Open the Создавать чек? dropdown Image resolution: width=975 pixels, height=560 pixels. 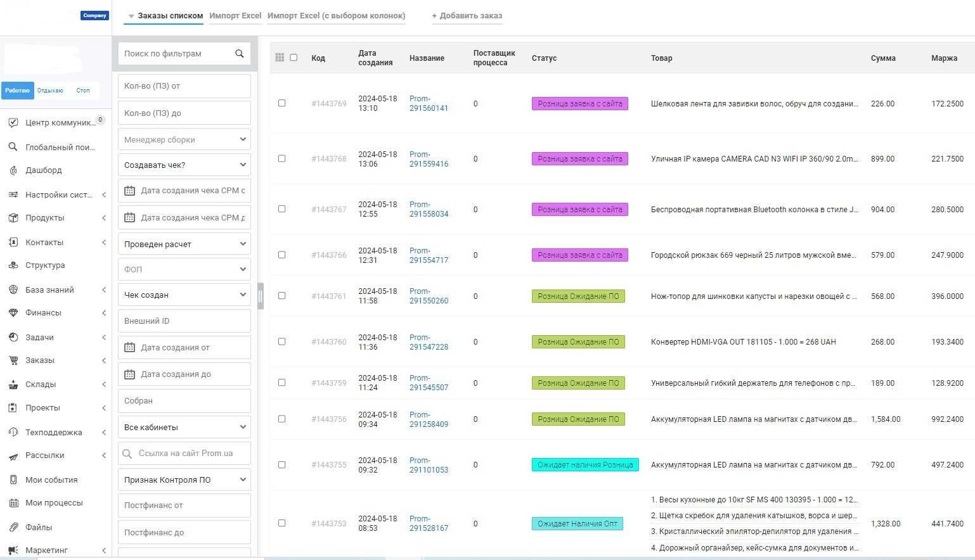click(184, 165)
